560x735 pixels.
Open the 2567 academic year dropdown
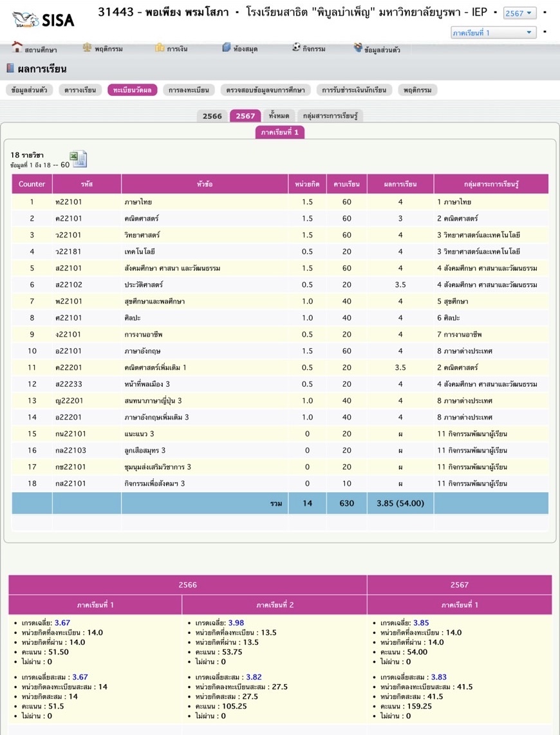[519, 13]
